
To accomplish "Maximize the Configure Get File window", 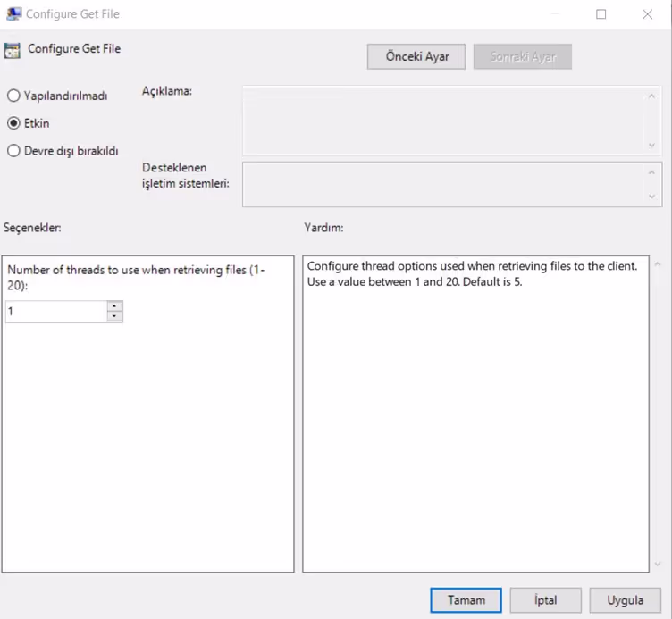I will pyautogui.click(x=601, y=14).
